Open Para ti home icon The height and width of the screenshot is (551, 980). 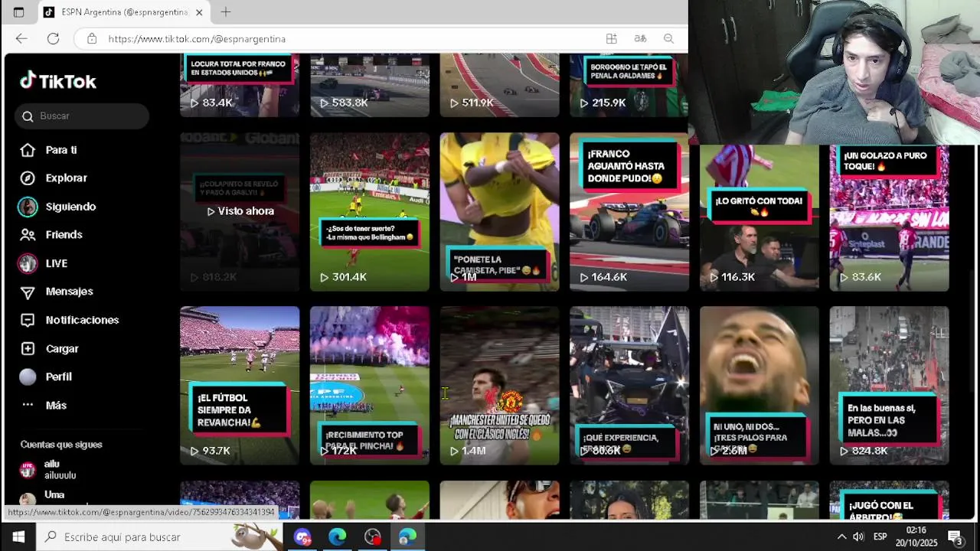point(28,150)
